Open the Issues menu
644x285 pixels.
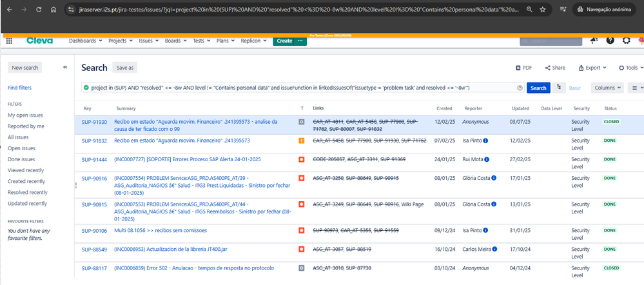[x=149, y=41]
